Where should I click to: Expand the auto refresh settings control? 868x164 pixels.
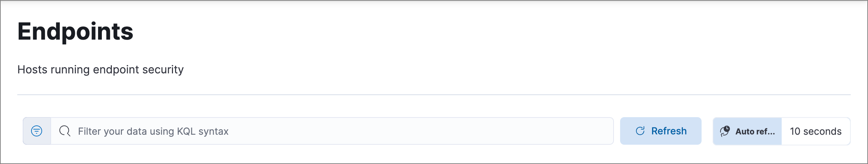tap(747, 131)
